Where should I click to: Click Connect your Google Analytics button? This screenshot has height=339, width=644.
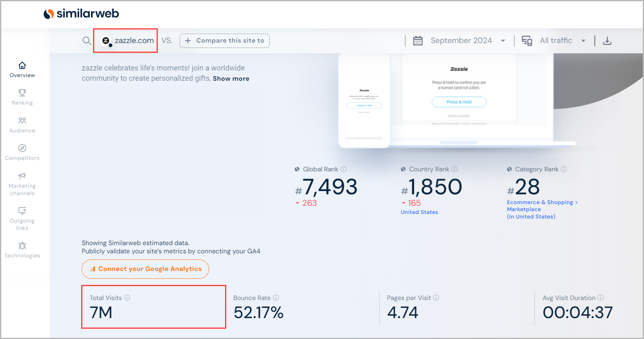click(145, 269)
